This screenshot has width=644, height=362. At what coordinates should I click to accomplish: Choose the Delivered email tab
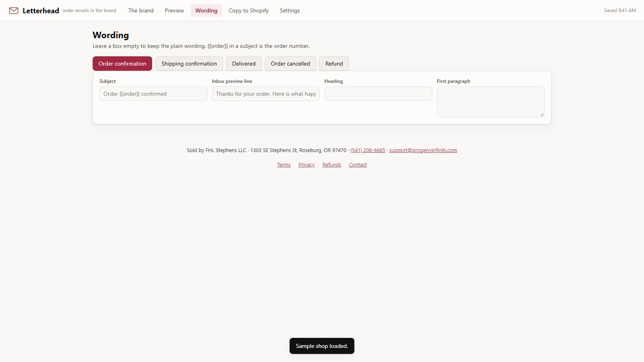pos(244,64)
